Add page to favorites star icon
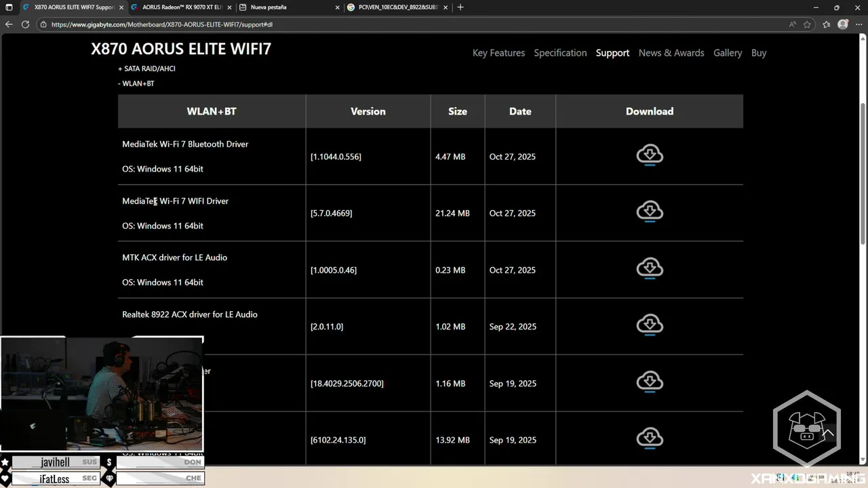Viewport: 868px width, 488px height. click(x=807, y=24)
